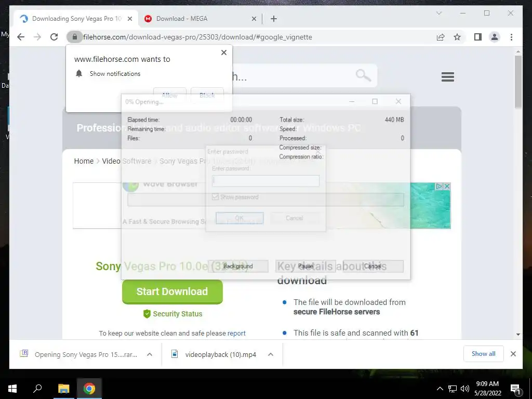Show all downloads

click(484, 354)
